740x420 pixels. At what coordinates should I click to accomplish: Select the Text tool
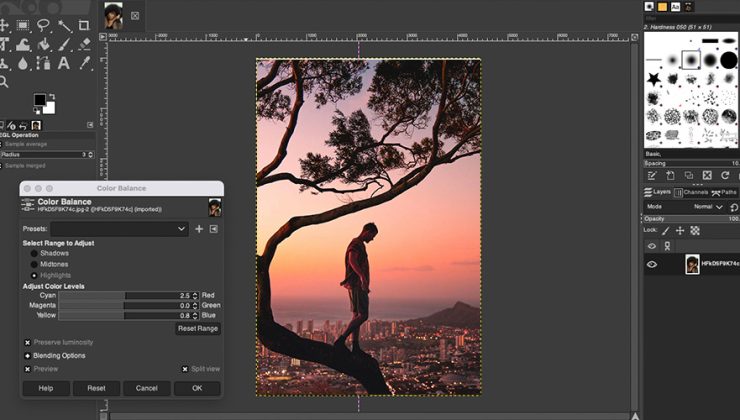[64, 63]
